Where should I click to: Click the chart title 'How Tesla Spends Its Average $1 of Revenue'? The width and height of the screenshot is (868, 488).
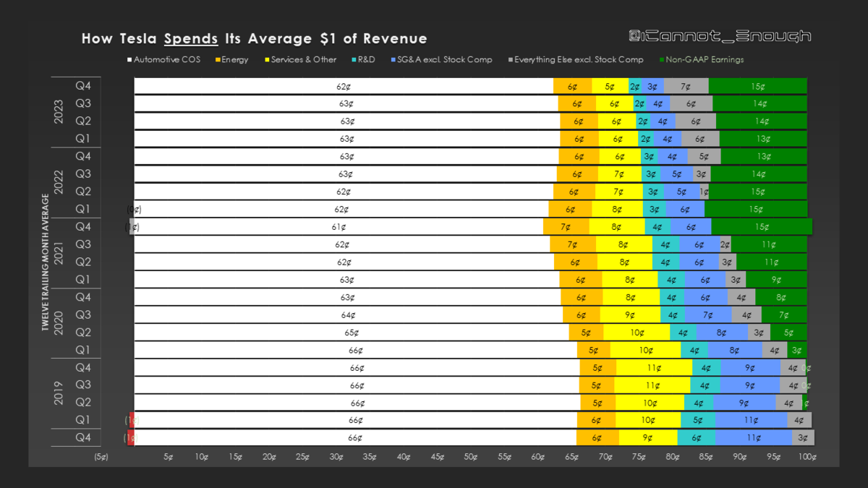[254, 39]
